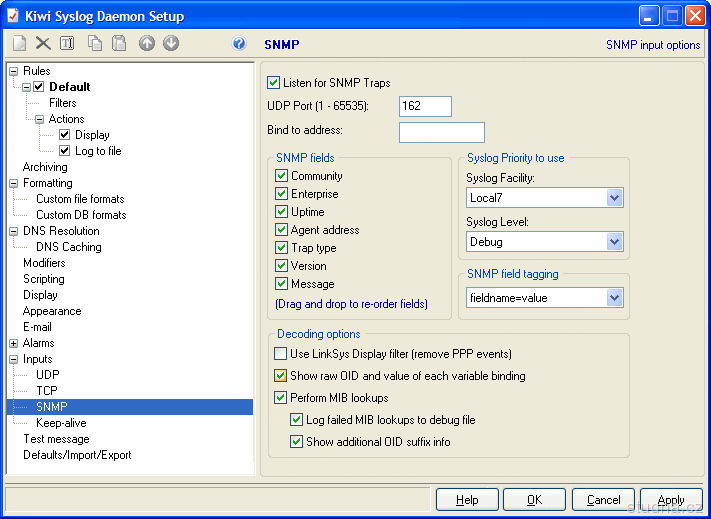Toggle Listen for SNMP Traps checkbox
The width and height of the screenshot is (711, 519).
[x=274, y=83]
